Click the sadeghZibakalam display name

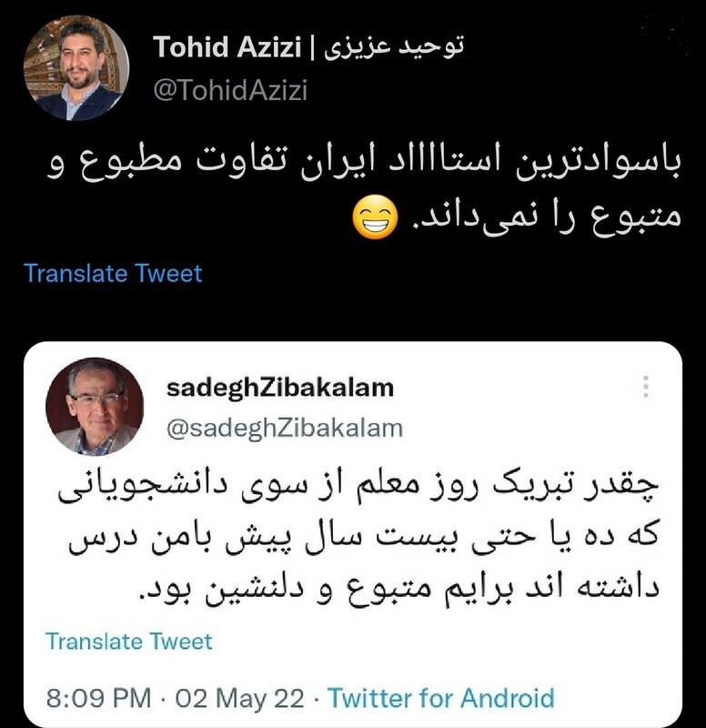click(280, 388)
